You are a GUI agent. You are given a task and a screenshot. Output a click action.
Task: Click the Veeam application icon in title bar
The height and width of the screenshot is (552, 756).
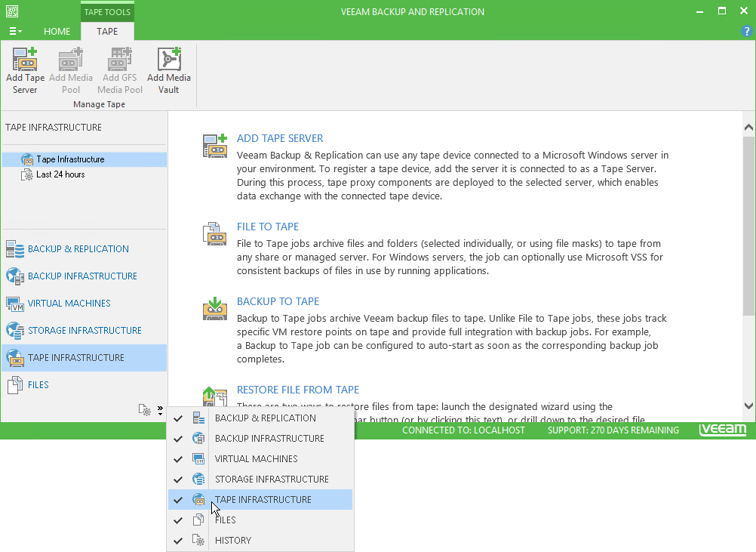tap(12, 11)
